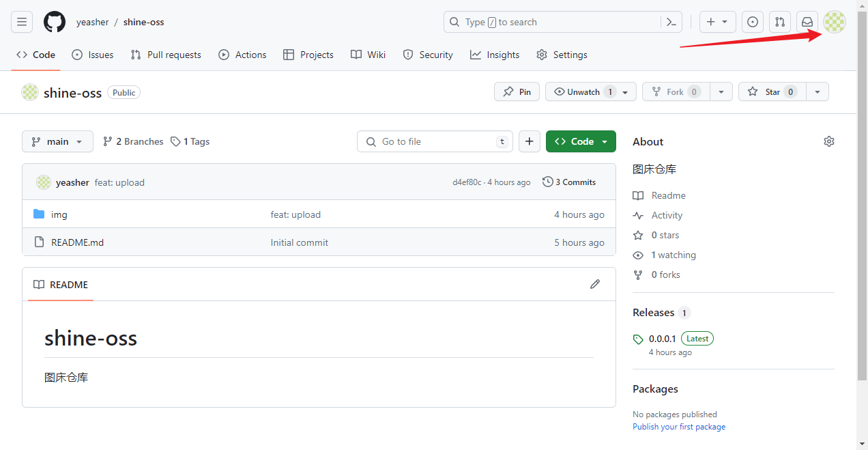868x450 pixels.
Task: Open the command palette icon
Action: pyautogui.click(x=671, y=22)
